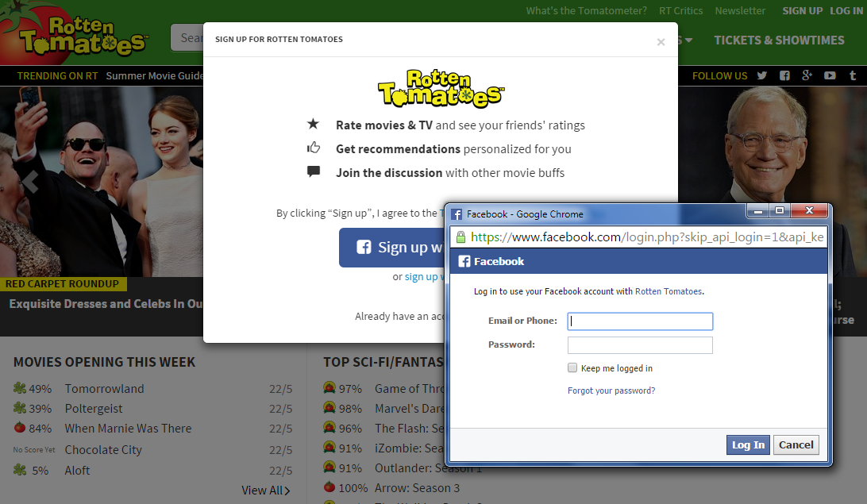Open Rotten Tomatoes Tumblr icon
867x504 pixels.
pos(853,75)
